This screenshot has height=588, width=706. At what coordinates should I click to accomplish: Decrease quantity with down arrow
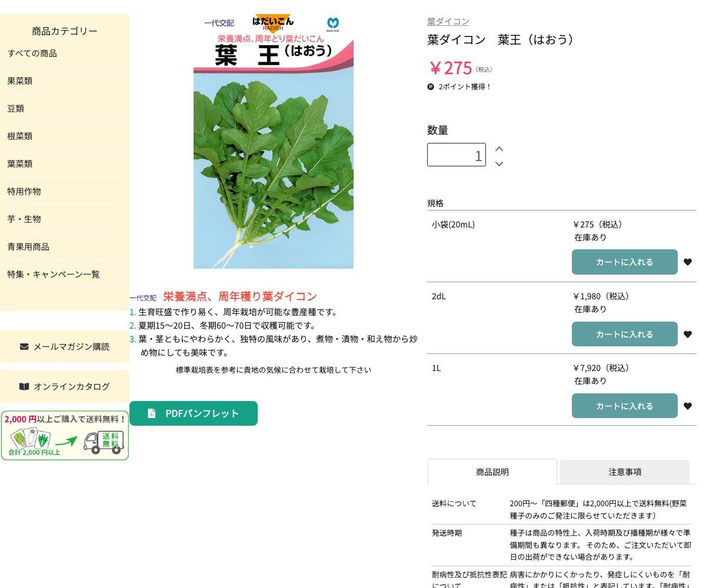499,164
